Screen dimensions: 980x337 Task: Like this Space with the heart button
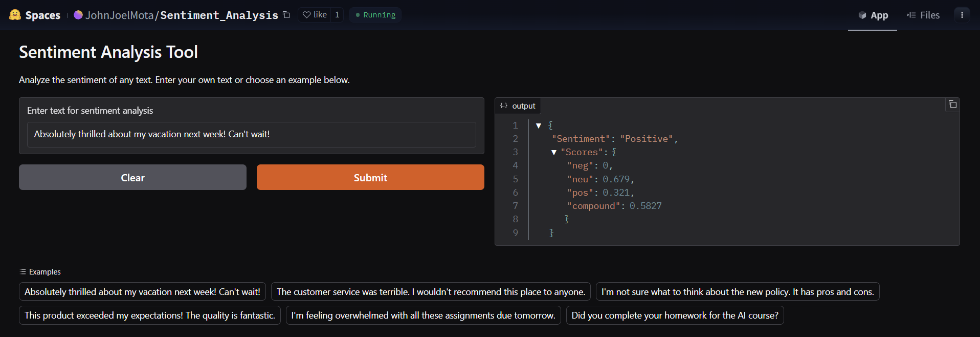coord(315,15)
